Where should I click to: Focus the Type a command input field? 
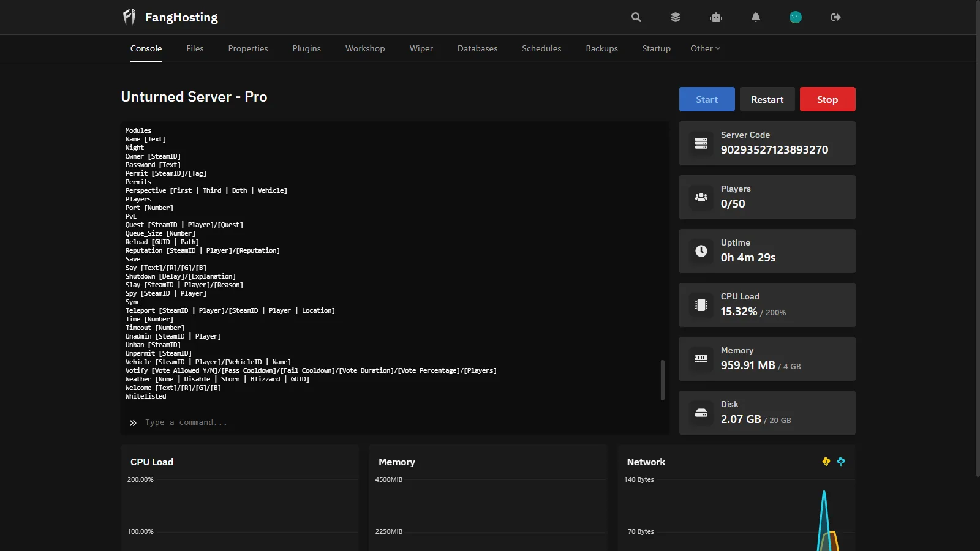point(401,422)
